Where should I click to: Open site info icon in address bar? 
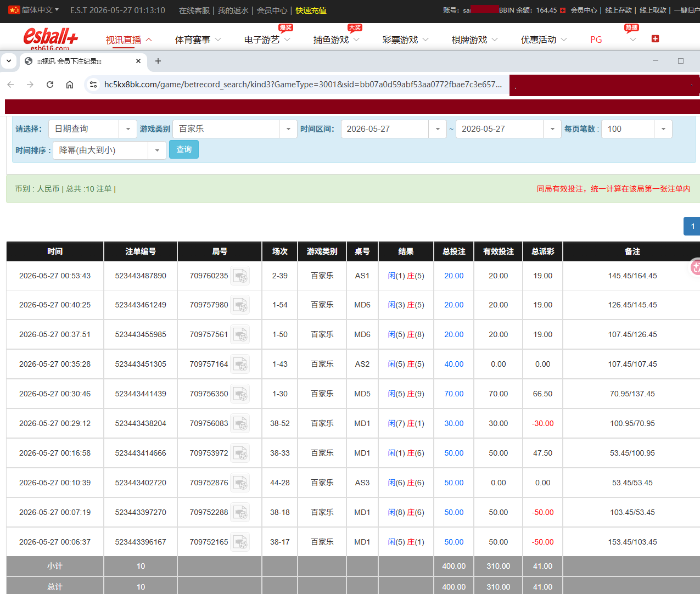(x=93, y=85)
